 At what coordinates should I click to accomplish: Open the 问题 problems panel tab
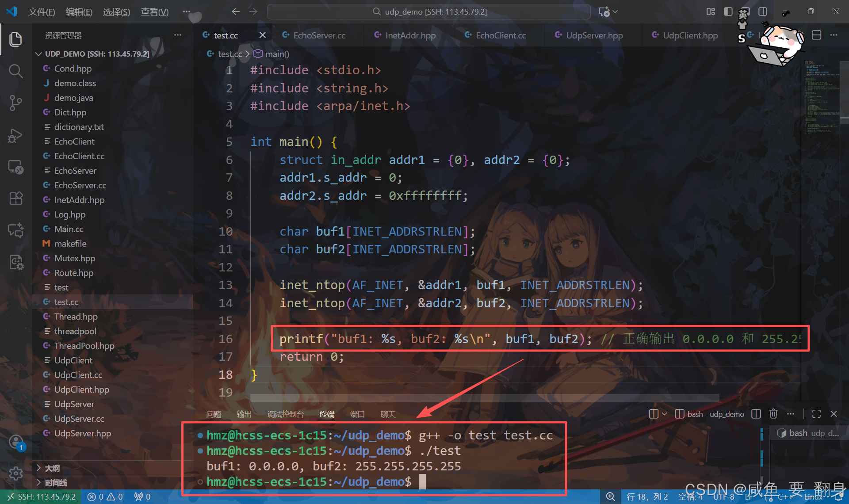point(214,414)
